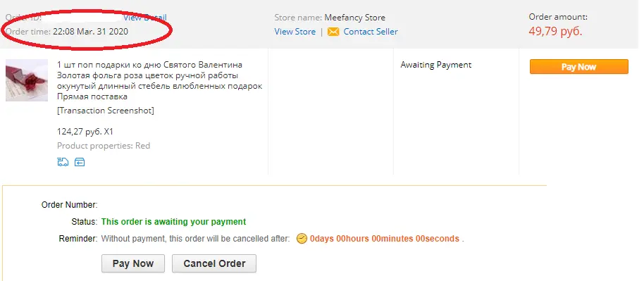Cancel the order with Cancel Order button
Screen dimensions: 644x281
tap(214, 263)
